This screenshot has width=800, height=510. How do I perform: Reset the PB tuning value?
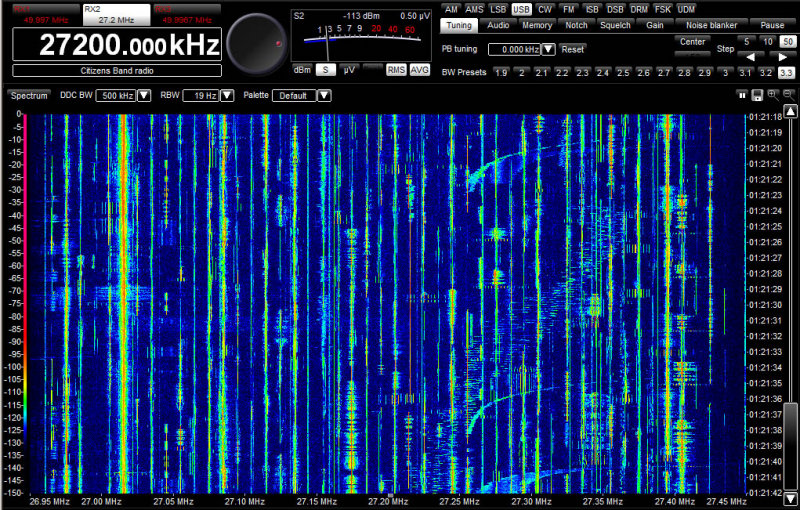click(x=572, y=49)
